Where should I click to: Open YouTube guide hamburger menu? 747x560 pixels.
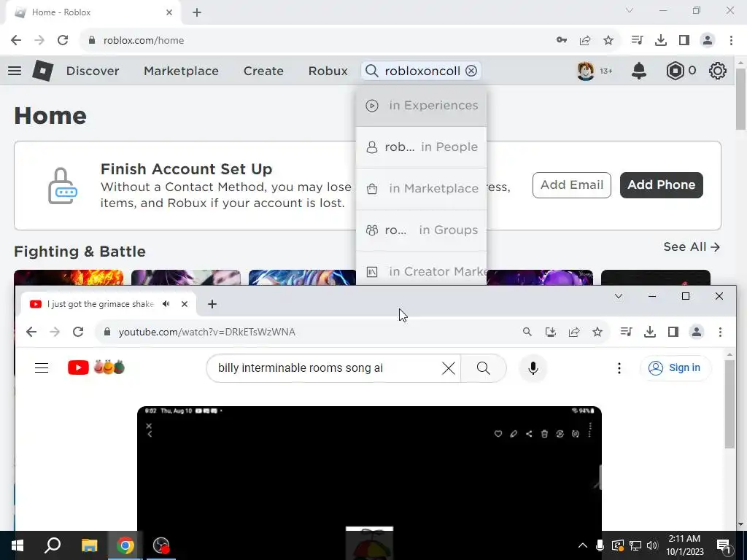click(x=42, y=367)
